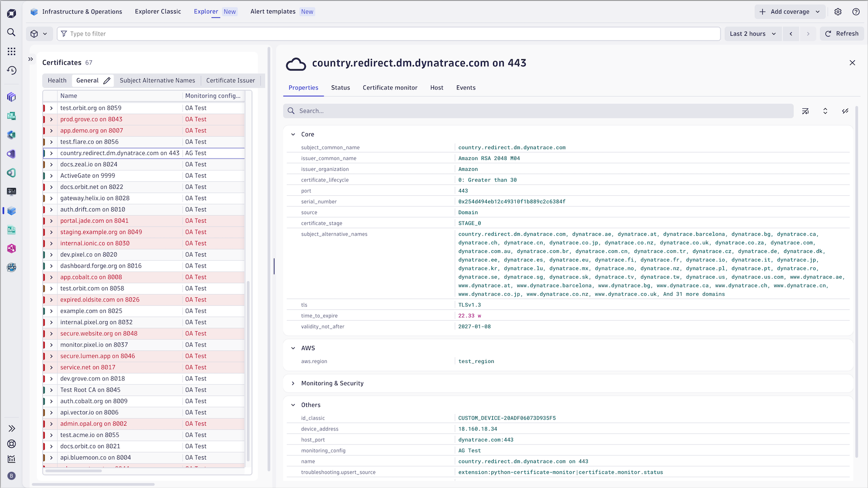
Task: Click the aws.region value test_region
Action: [x=476, y=361]
